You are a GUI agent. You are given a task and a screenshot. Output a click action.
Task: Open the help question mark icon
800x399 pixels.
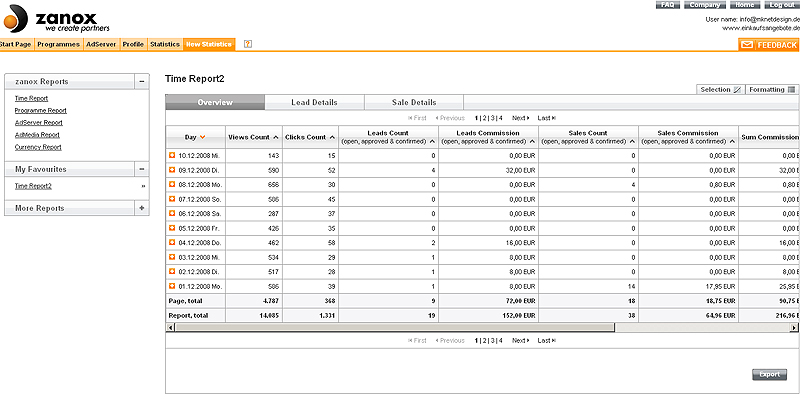(x=248, y=44)
